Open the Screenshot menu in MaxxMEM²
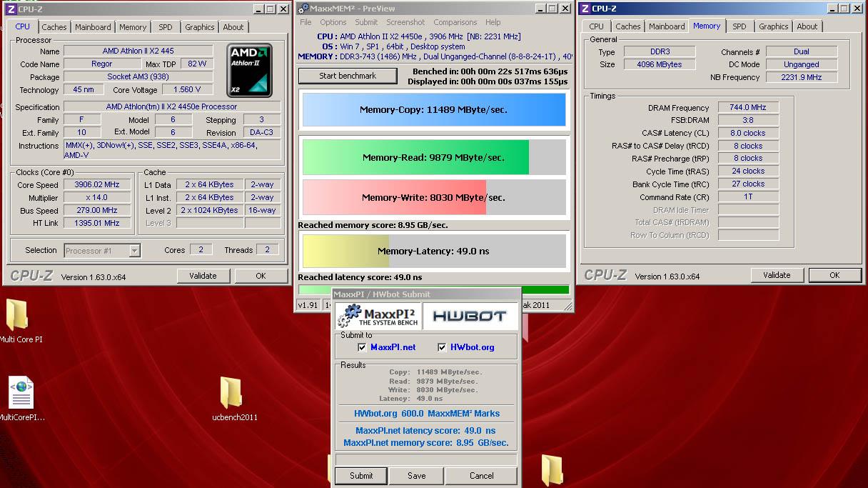Viewport: 868px width, 488px height. click(x=405, y=22)
